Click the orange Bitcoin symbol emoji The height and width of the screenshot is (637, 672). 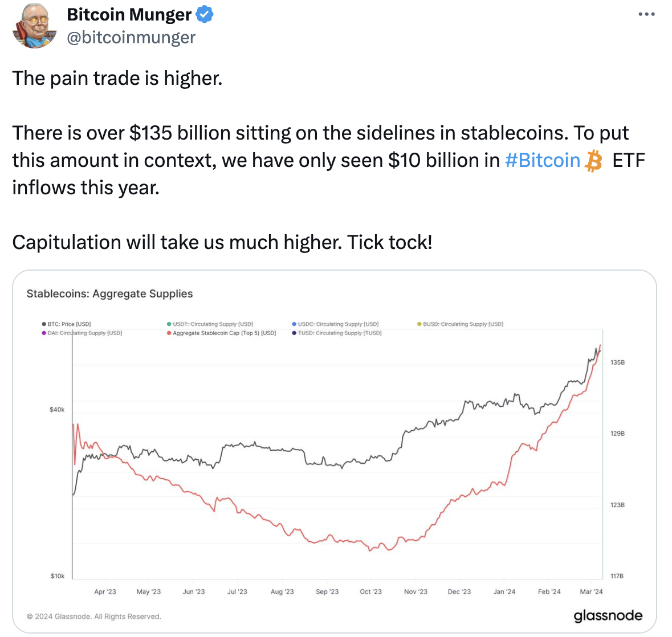pyautogui.click(x=593, y=161)
